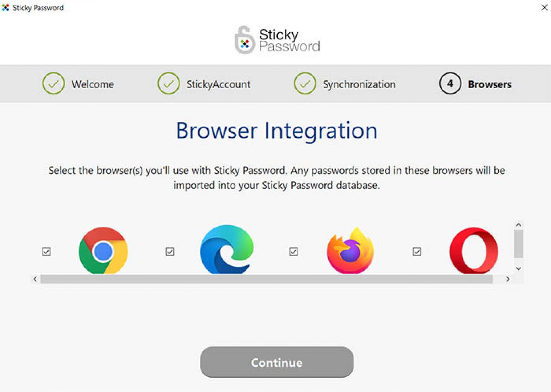Click the left scroll arrow on the browser list

pos(34,278)
